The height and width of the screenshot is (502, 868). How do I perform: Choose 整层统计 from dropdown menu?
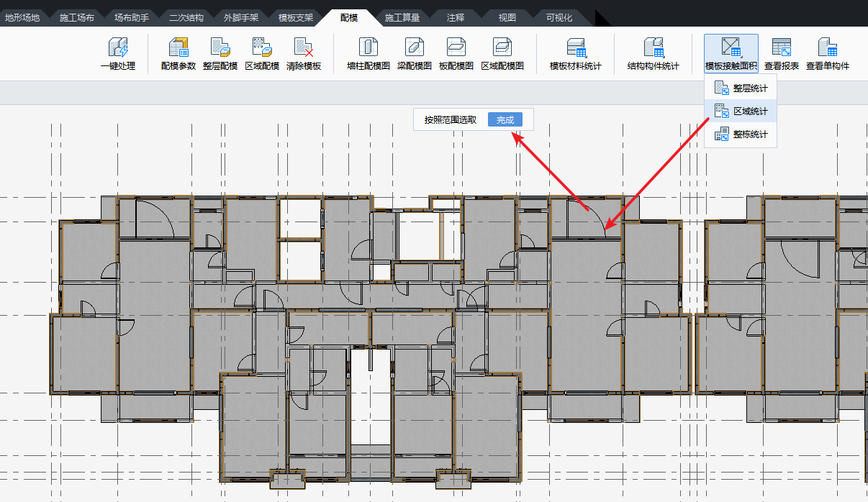point(741,88)
